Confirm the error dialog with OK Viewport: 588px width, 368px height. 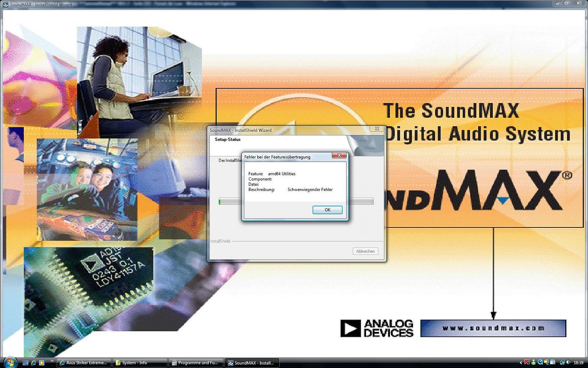tap(327, 210)
